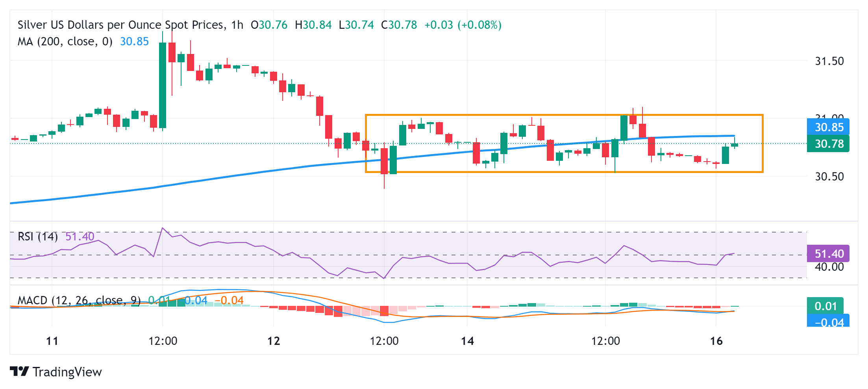Click the blue -0.04 MACD value tag
The width and height of the screenshot is (868, 389).
[828, 322]
